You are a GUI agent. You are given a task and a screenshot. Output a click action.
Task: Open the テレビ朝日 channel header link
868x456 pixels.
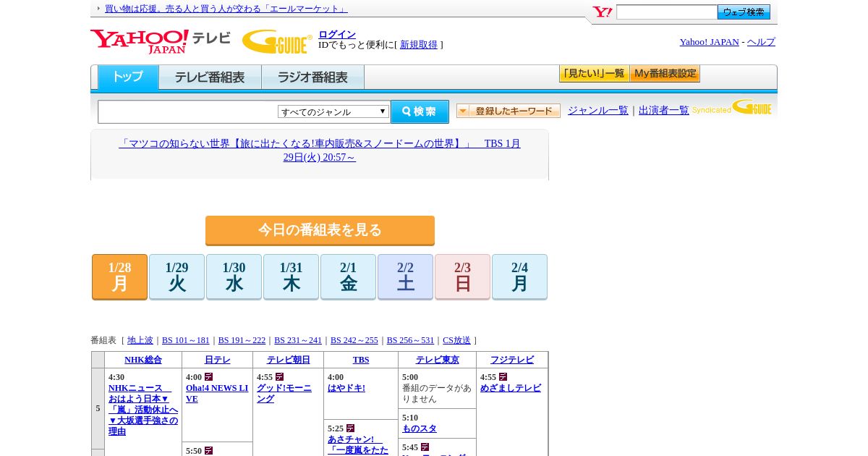[x=289, y=360]
